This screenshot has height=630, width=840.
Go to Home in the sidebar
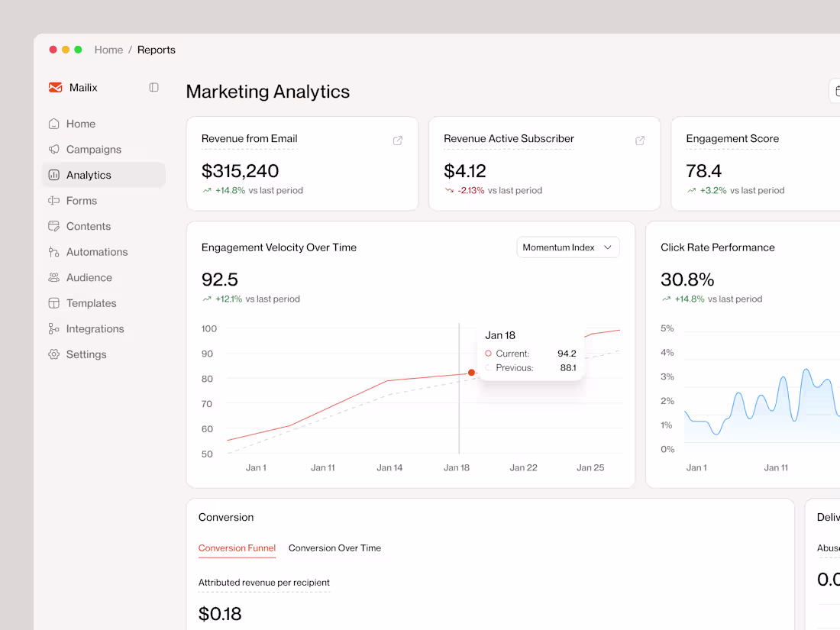pyautogui.click(x=103, y=124)
